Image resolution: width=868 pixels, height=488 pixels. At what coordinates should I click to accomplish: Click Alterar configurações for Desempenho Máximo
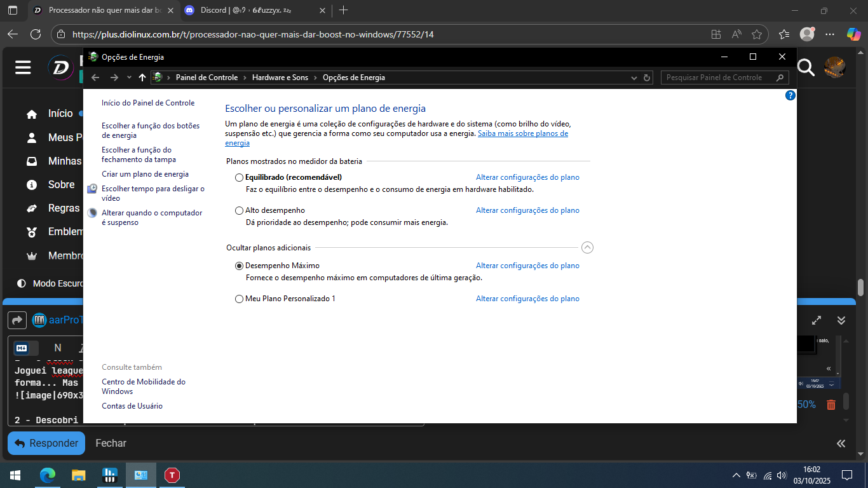[527, 266]
